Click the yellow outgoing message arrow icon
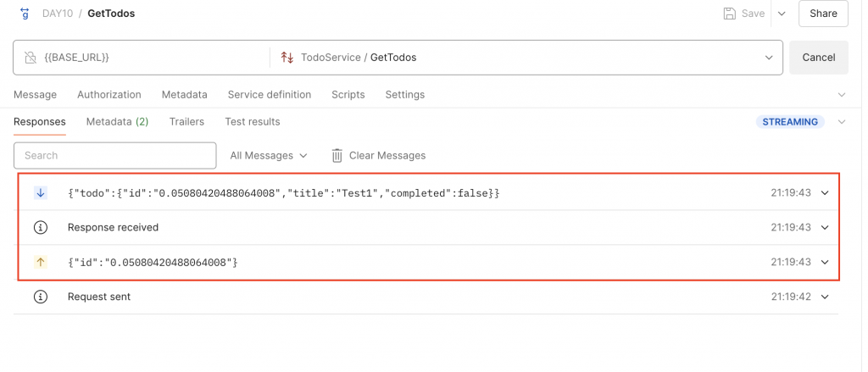 pos(40,263)
